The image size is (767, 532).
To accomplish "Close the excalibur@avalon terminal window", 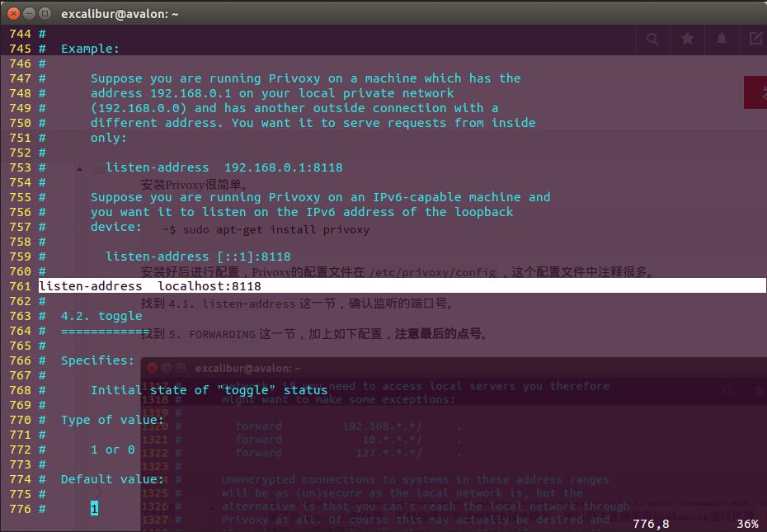I will tap(12, 13).
